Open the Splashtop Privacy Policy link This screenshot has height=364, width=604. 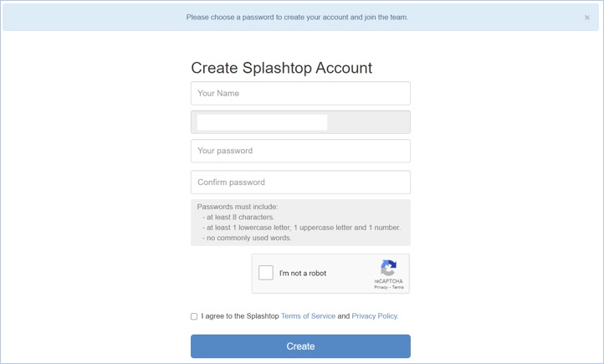[375, 315]
